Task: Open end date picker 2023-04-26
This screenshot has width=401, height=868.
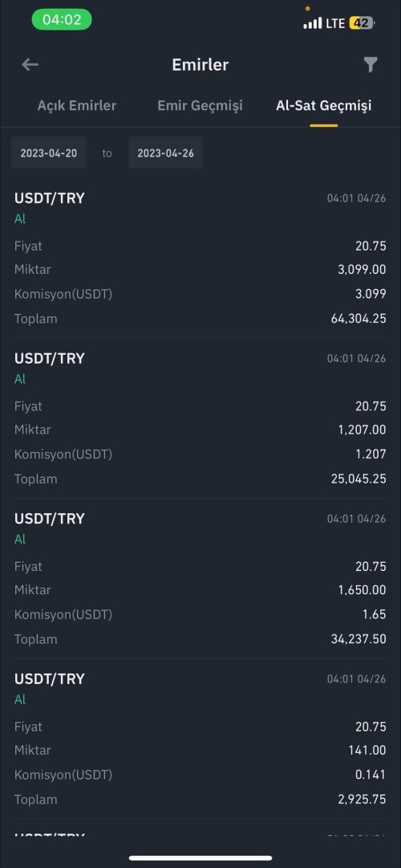Action: (x=165, y=153)
